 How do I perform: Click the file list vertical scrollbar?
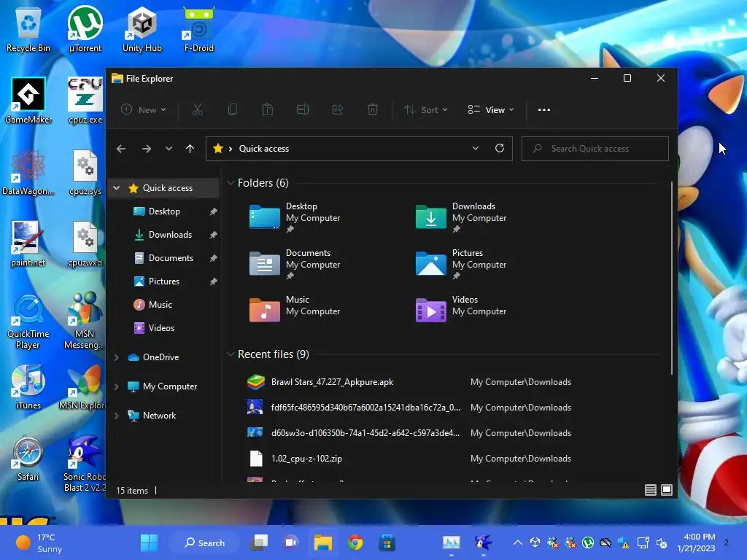click(x=671, y=278)
